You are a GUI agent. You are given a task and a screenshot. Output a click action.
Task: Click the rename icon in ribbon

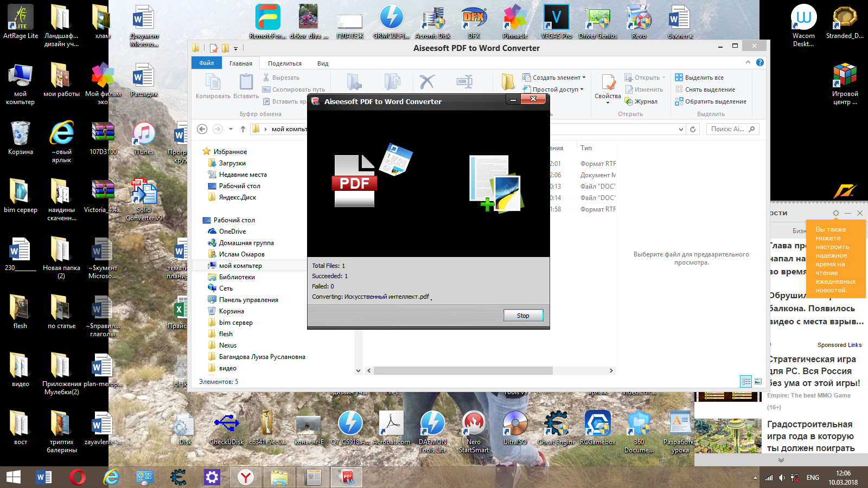click(x=464, y=82)
